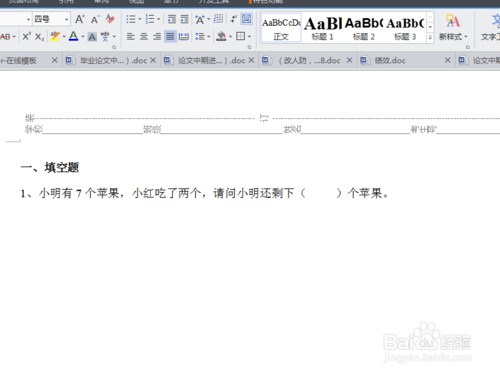Screen dimensions: 500x375
Task: Open the styles pane dialog launcher
Action: click(468, 47)
